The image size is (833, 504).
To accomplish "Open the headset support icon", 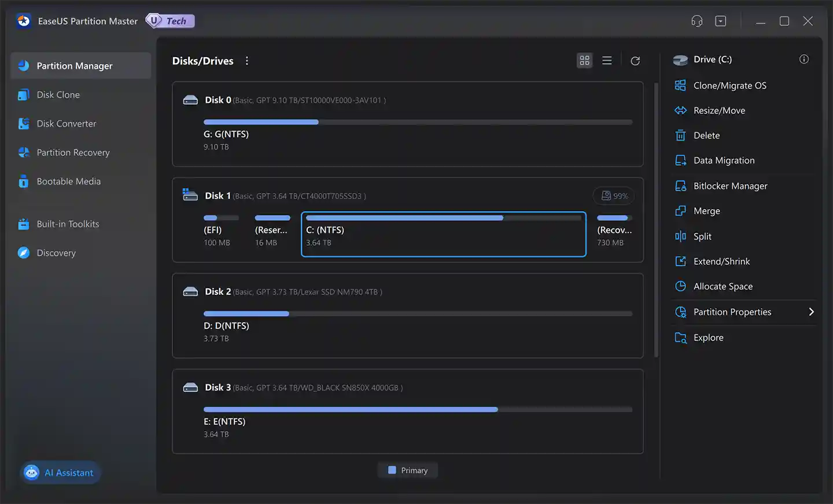I will pos(696,21).
